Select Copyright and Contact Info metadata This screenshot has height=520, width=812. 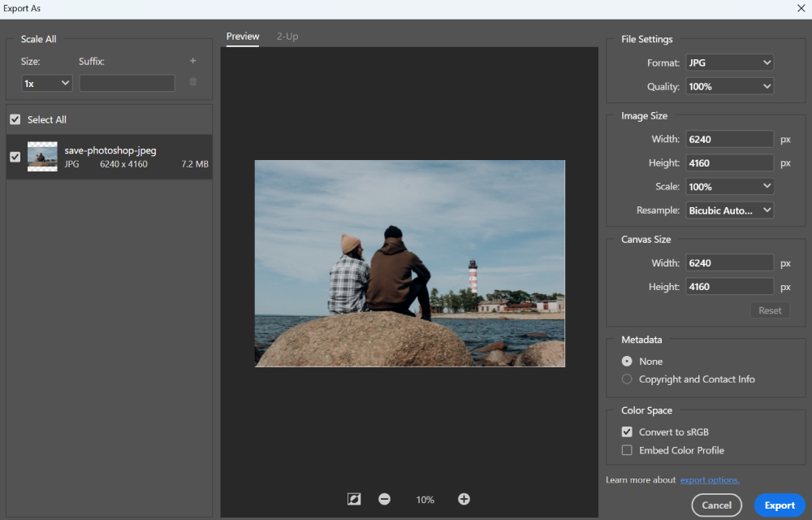click(x=627, y=379)
